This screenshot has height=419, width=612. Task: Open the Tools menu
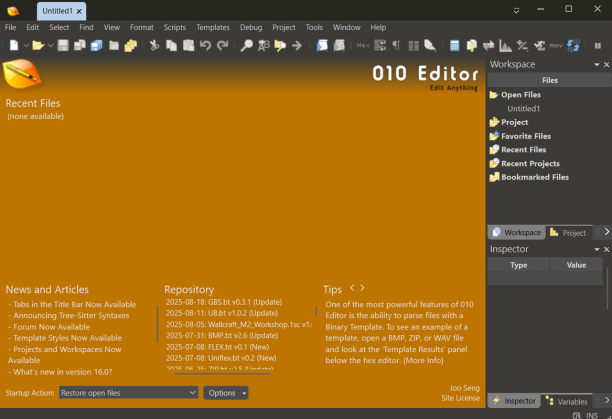coord(314,27)
